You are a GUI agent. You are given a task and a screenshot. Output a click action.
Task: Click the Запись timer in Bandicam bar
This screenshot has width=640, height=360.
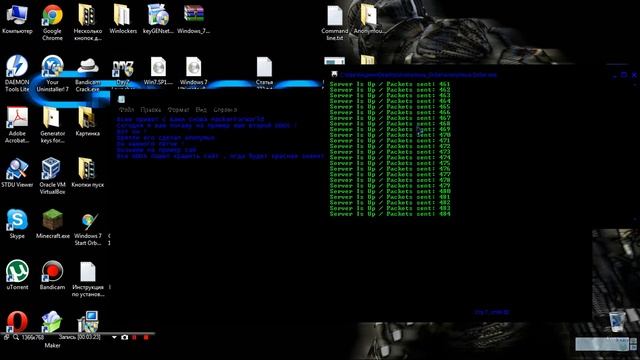pyautogui.click(x=80, y=337)
